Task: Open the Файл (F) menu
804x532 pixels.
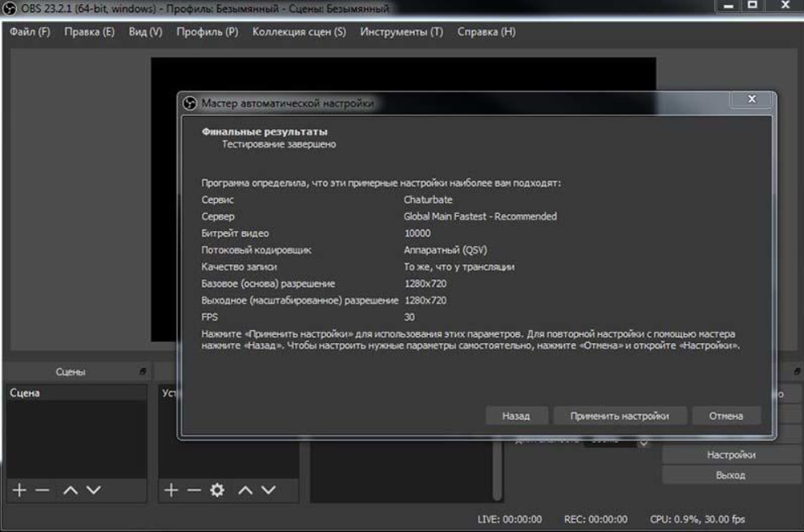Action: pyautogui.click(x=30, y=31)
